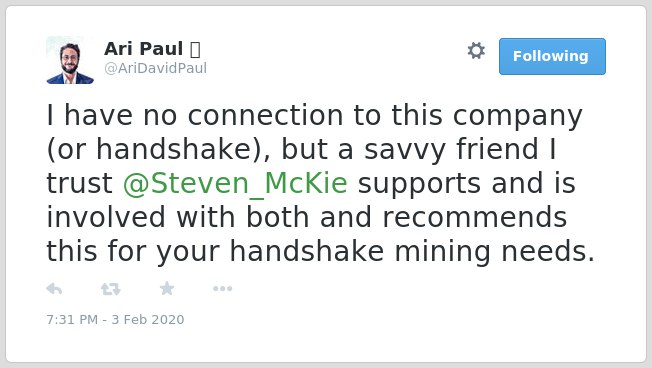
Task: Click the word 'trust' before the mention
Action: tap(79, 183)
